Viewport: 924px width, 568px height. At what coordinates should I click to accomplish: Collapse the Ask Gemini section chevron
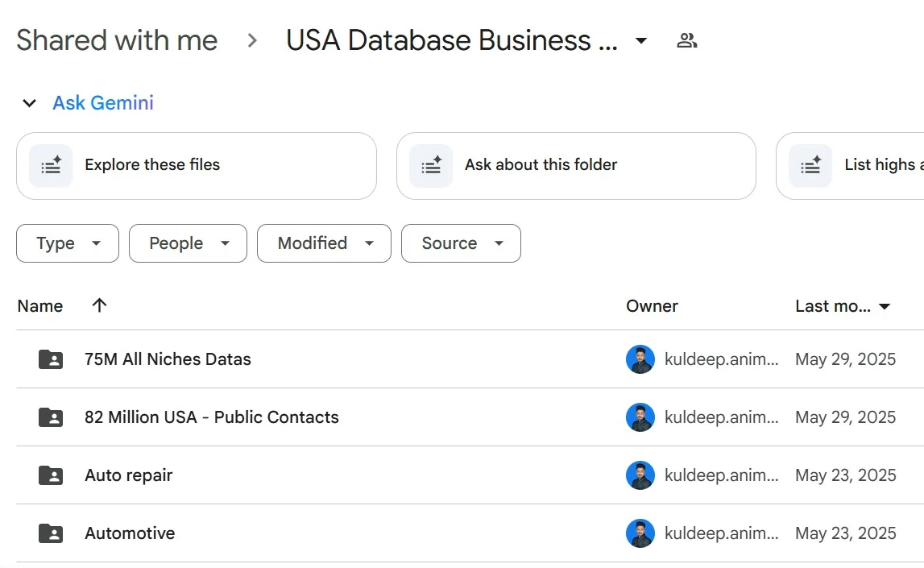[30, 103]
